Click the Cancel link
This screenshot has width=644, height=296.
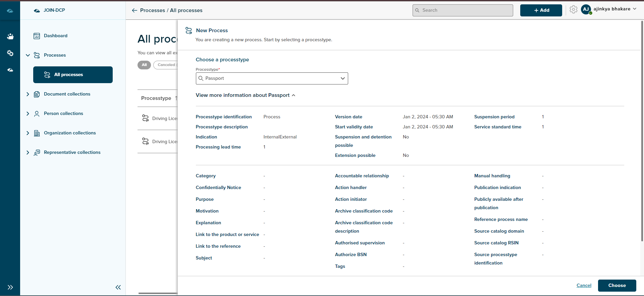(x=584, y=286)
